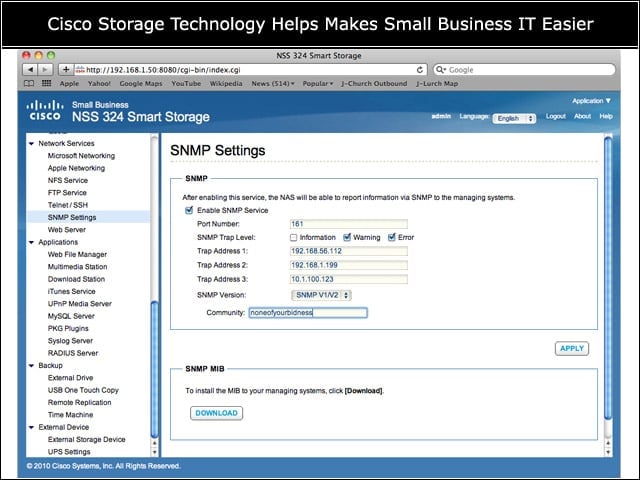
Task: Click the page reload icon in address bar
Action: [x=420, y=70]
